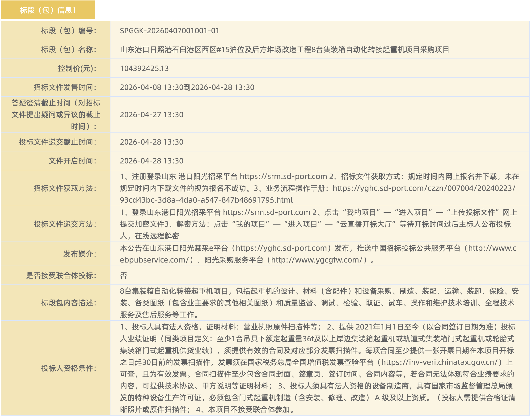Open the www.cebpubservice.com link start
Image resolution: width=532 pixels, height=417 pixels.
pos(492,248)
